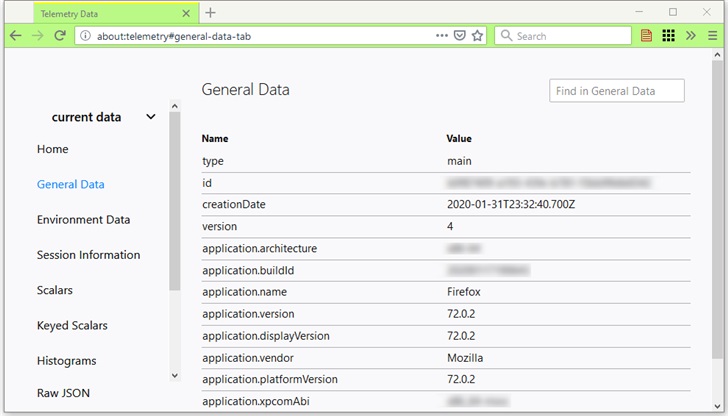This screenshot has width=728, height=416.
Task: Minimize the Firefox window
Action: click(639, 12)
